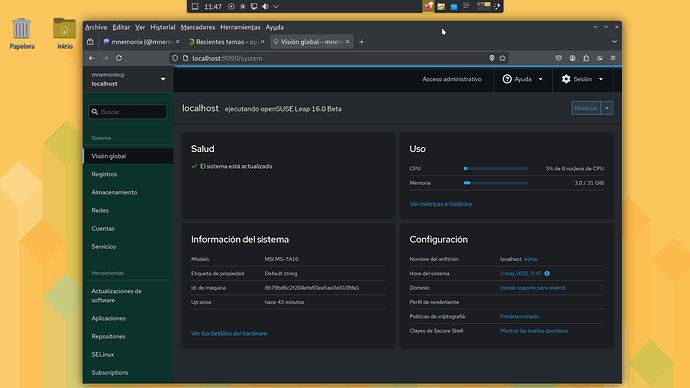The height and width of the screenshot is (388, 690).
Task: Click the volume icon in the top panel
Action: [x=265, y=7]
